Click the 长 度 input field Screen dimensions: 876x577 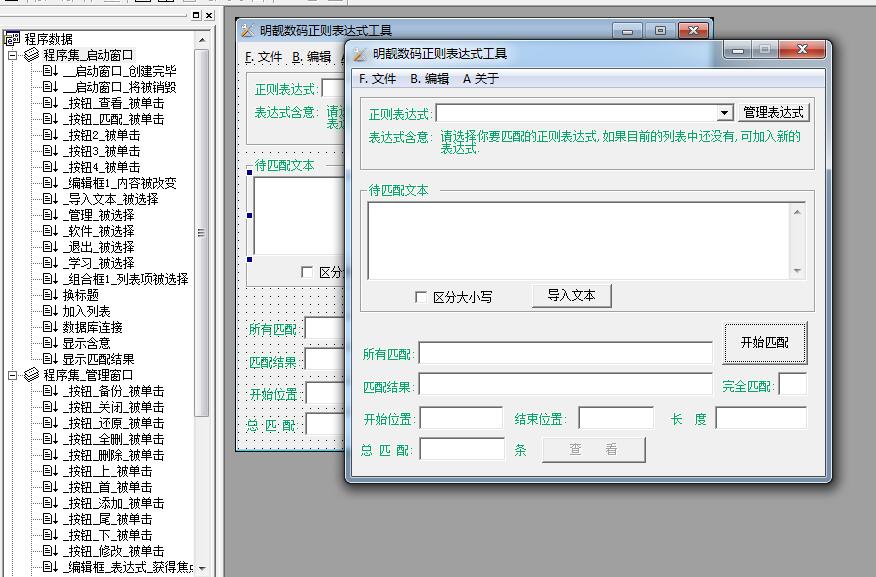coord(761,418)
